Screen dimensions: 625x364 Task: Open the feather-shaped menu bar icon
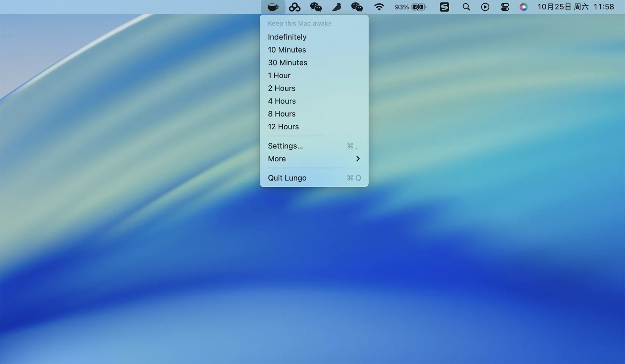(336, 7)
